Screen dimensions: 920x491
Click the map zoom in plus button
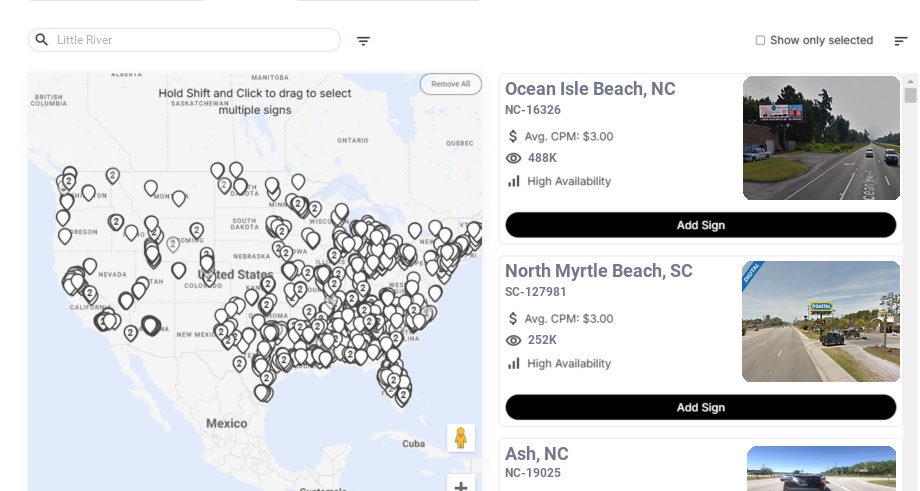461,486
